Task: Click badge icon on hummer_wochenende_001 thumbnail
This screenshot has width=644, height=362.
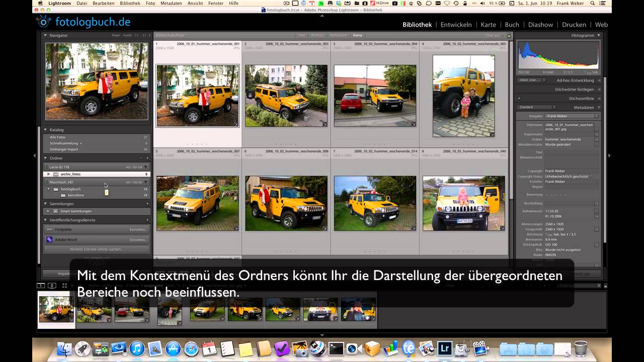Action: coord(236,124)
